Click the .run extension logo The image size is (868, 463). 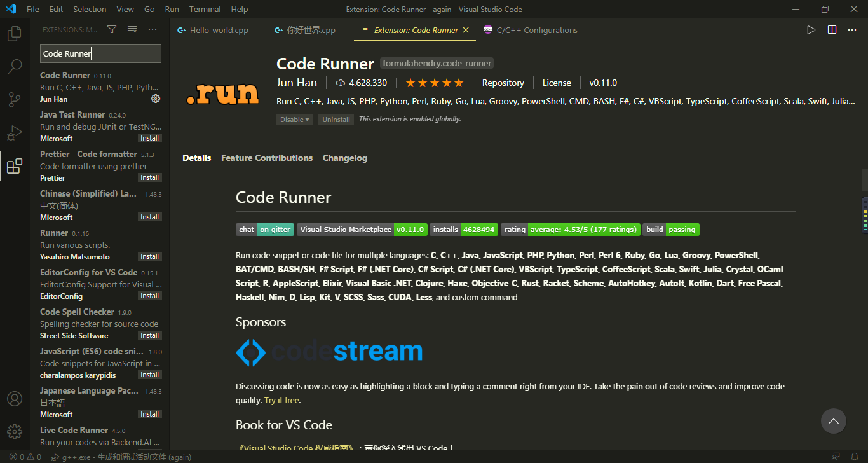pyautogui.click(x=223, y=93)
